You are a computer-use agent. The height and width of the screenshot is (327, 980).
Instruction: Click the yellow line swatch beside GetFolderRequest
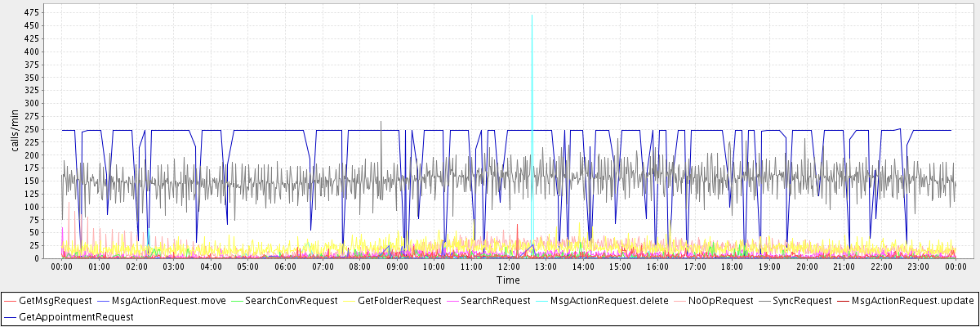click(x=350, y=301)
